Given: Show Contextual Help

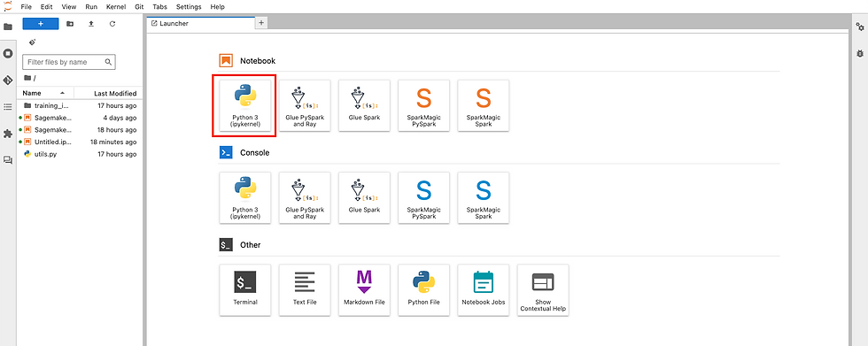Looking at the screenshot, I should tap(543, 290).
